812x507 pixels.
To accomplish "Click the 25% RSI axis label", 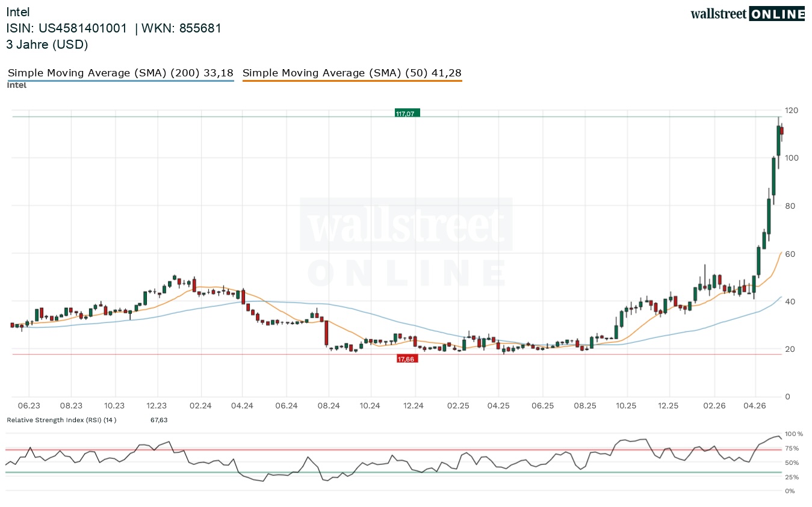I will coord(792,478).
